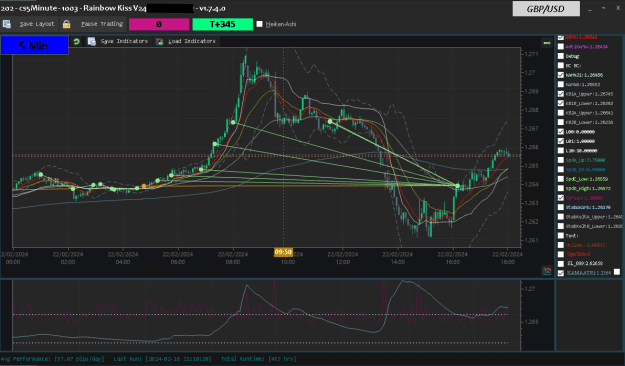Click the padlock icon beside Pause Trading

[x=67, y=24]
